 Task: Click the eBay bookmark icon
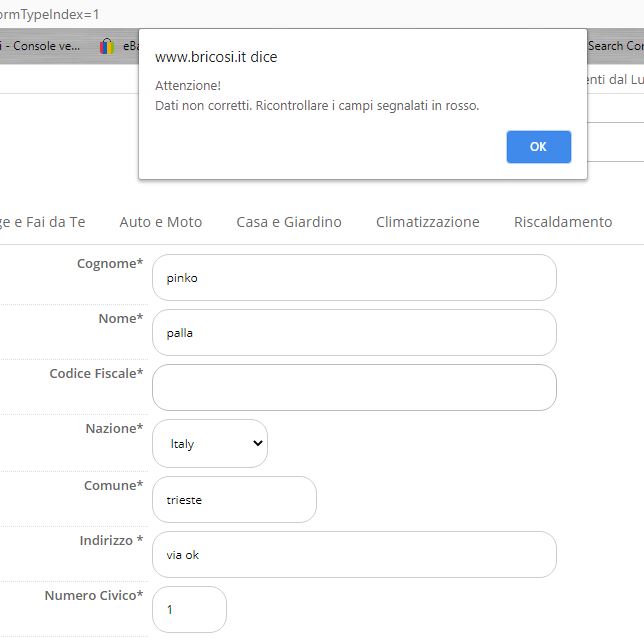pos(108,46)
